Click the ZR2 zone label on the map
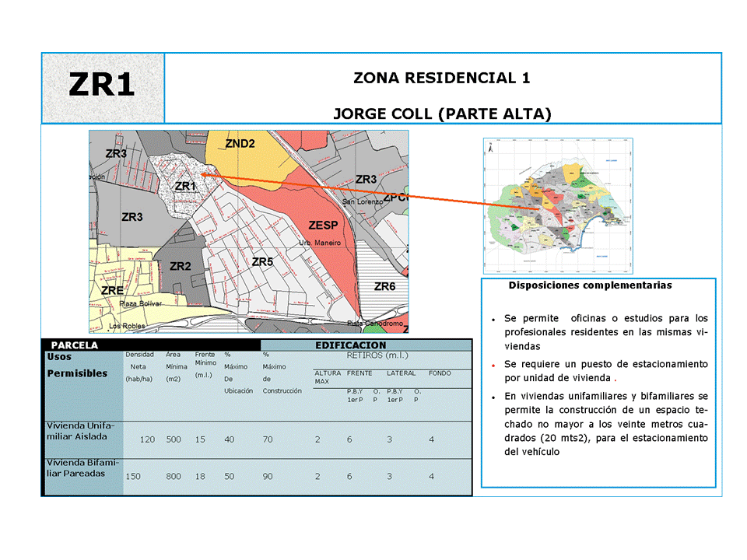The height and width of the screenshot is (560, 747). pos(180,266)
